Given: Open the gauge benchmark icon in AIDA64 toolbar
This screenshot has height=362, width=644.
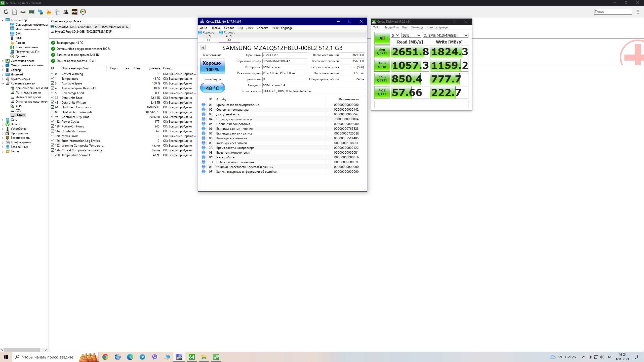Looking at the screenshot, I should (83, 12).
